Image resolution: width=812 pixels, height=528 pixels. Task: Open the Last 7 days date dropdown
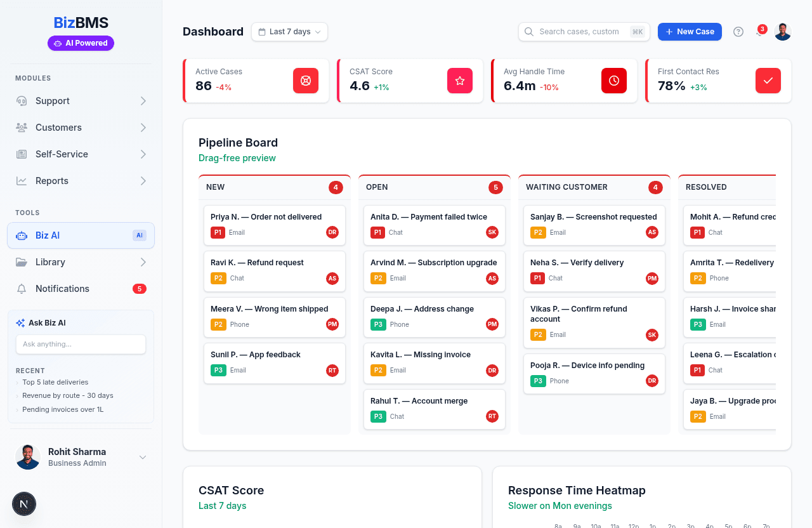(x=289, y=32)
